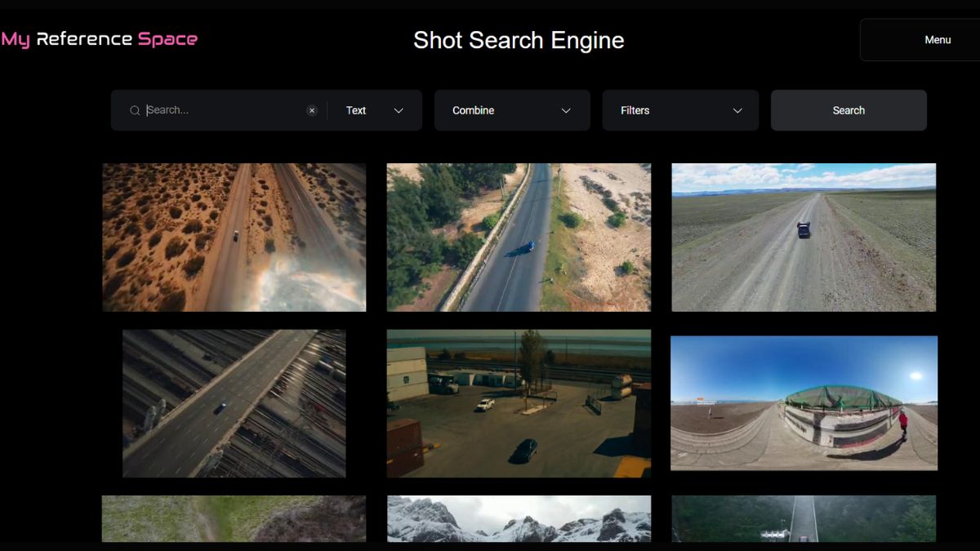Open the Filters dropdown

coord(680,110)
